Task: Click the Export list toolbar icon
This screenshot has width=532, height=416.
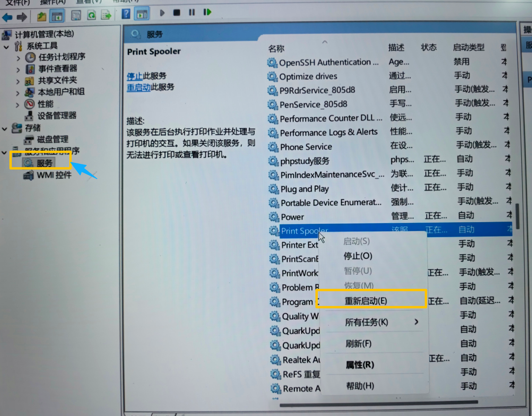Action: (x=106, y=15)
